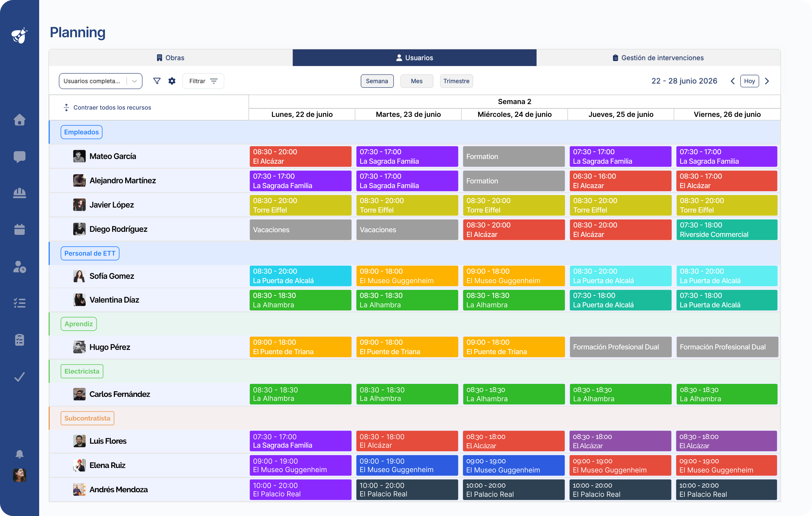Collapse the Subcontratista group
812x516 pixels.
point(87,418)
